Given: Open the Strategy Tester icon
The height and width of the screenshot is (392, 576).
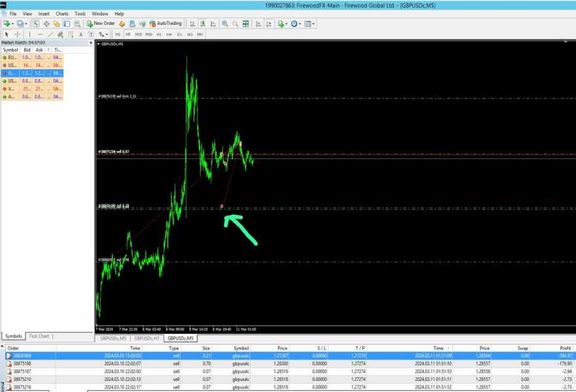Looking at the screenshot, I should [x=76, y=24].
